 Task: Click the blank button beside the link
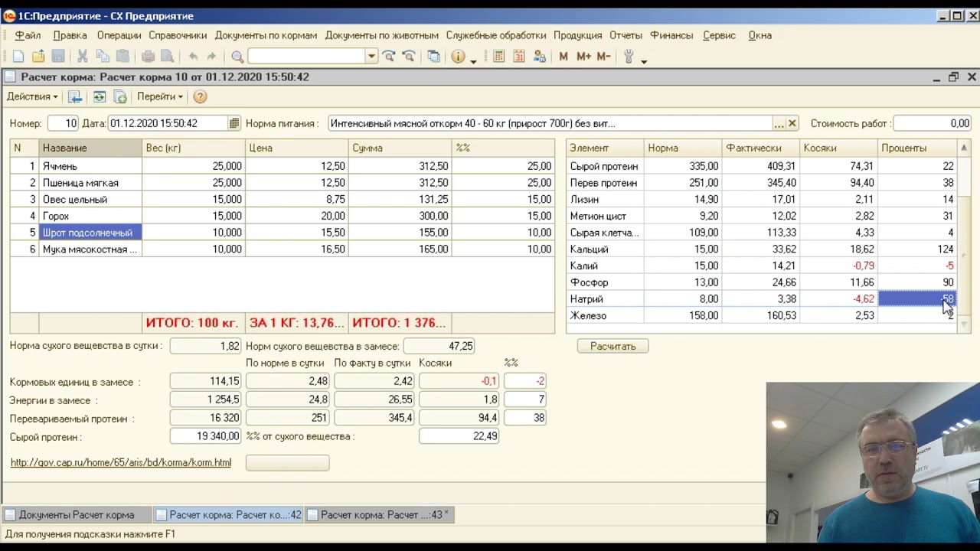287,463
